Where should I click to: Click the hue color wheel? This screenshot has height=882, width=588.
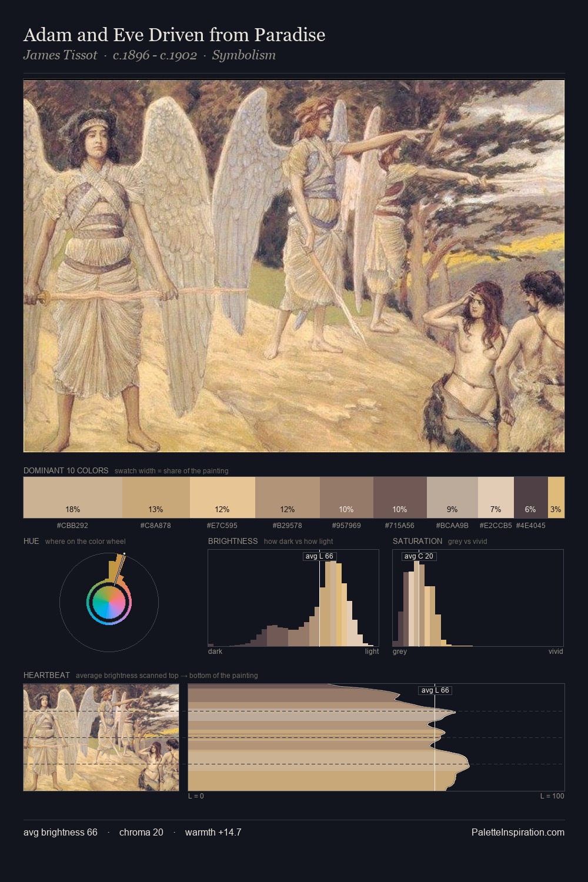[x=109, y=602]
